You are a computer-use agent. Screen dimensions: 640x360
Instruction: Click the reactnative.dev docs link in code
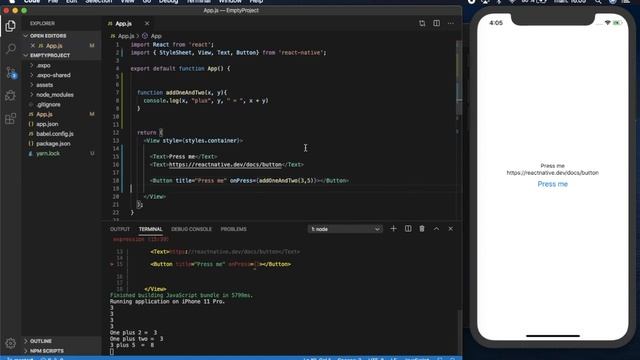coord(225,164)
